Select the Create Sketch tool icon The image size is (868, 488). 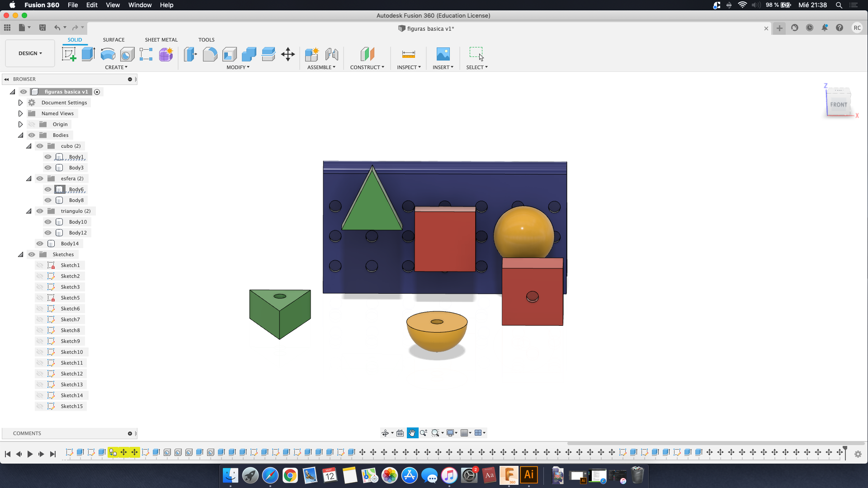click(x=69, y=54)
